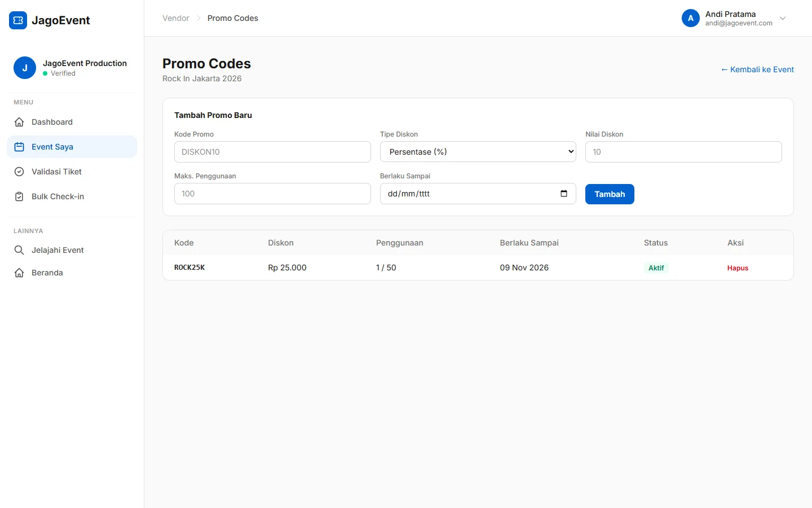The height and width of the screenshot is (508, 812).
Task: Select Bulk Check-in in sidebar
Action: pyautogui.click(x=72, y=196)
